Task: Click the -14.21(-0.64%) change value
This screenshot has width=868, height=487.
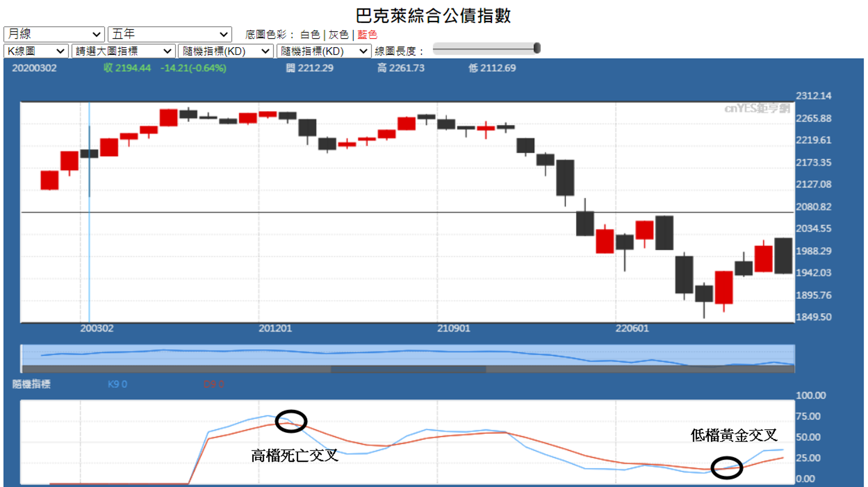Action: coord(193,68)
